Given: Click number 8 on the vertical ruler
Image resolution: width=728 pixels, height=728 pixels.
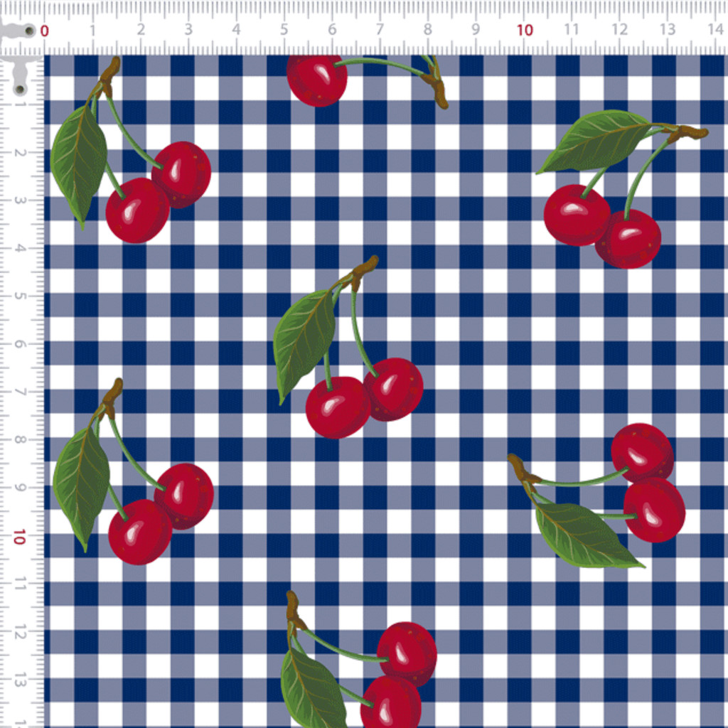Looking at the screenshot, I should tap(19, 439).
